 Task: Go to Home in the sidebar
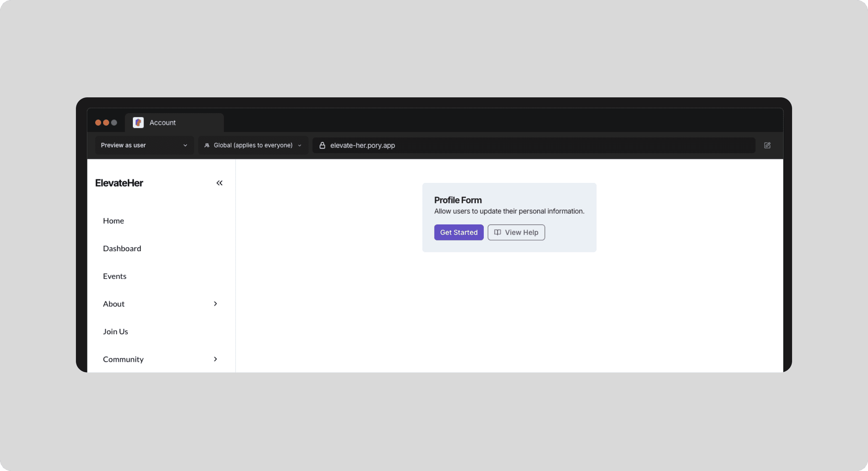pyautogui.click(x=114, y=221)
